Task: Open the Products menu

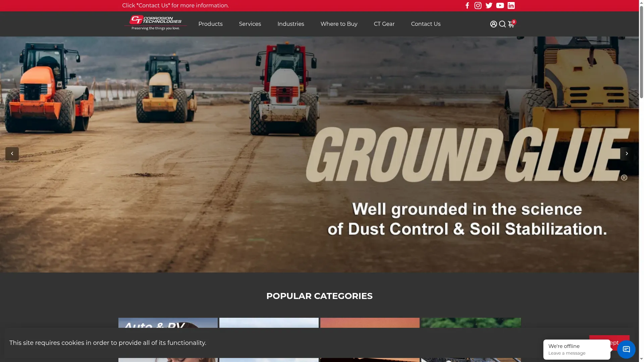Action: 210,24
